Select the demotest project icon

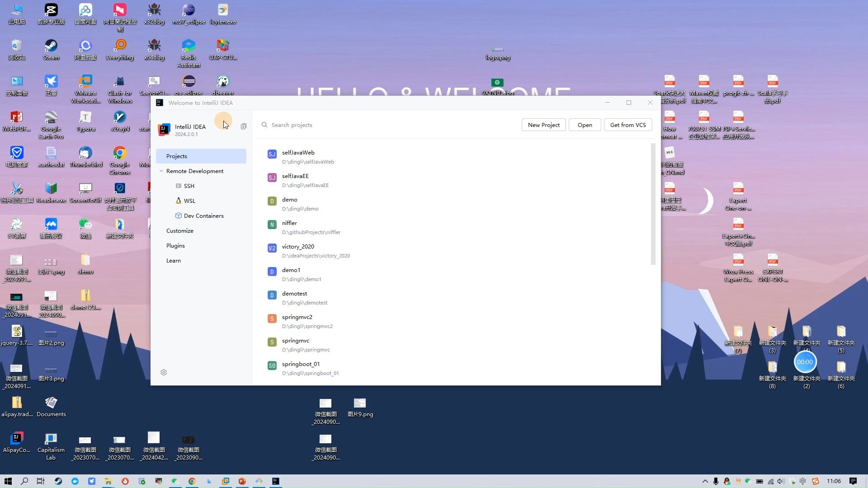click(272, 295)
